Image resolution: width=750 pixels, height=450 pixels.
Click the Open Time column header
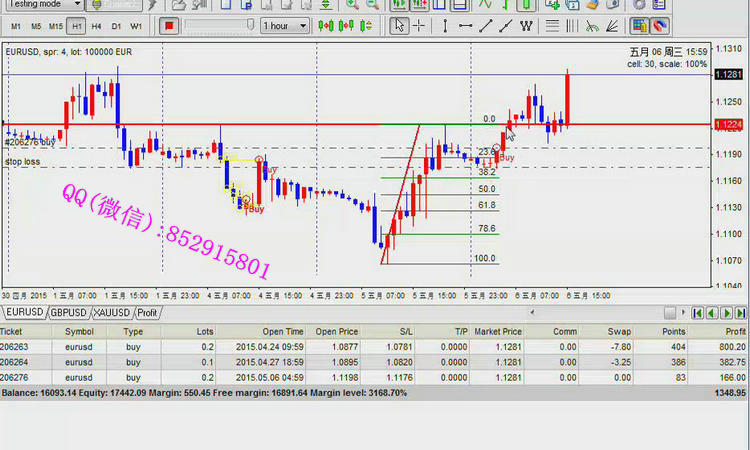[x=284, y=331]
